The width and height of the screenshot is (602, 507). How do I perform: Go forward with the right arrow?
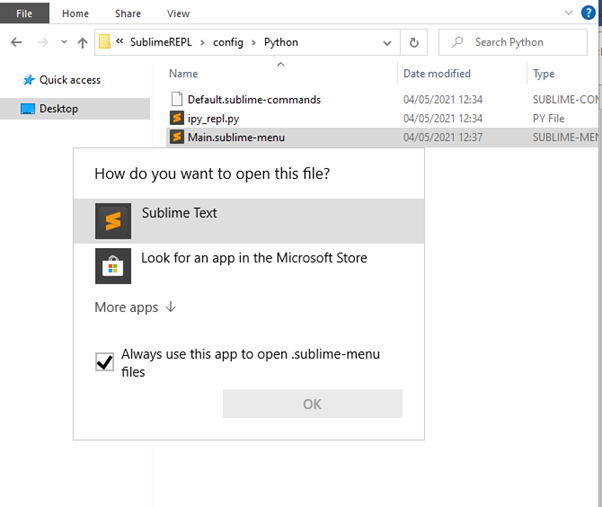pyautogui.click(x=43, y=42)
